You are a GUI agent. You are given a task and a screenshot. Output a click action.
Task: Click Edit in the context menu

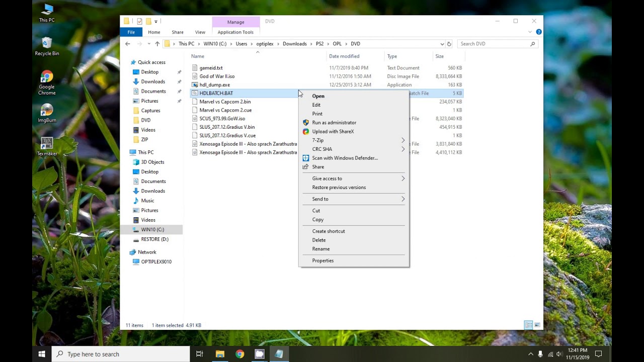pyautogui.click(x=354, y=105)
